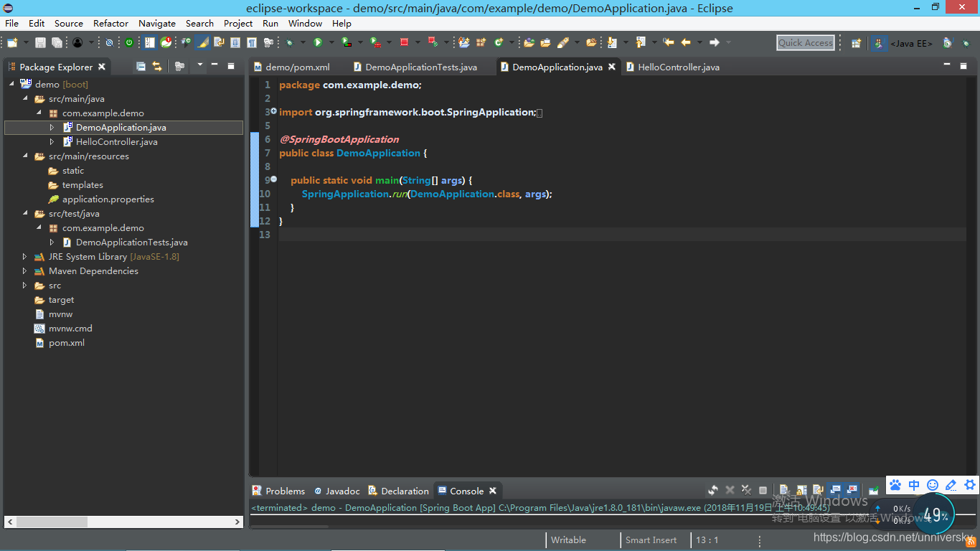Image resolution: width=980 pixels, height=551 pixels.
Task: Run the application with green play icon
Action: pos(318,42)
